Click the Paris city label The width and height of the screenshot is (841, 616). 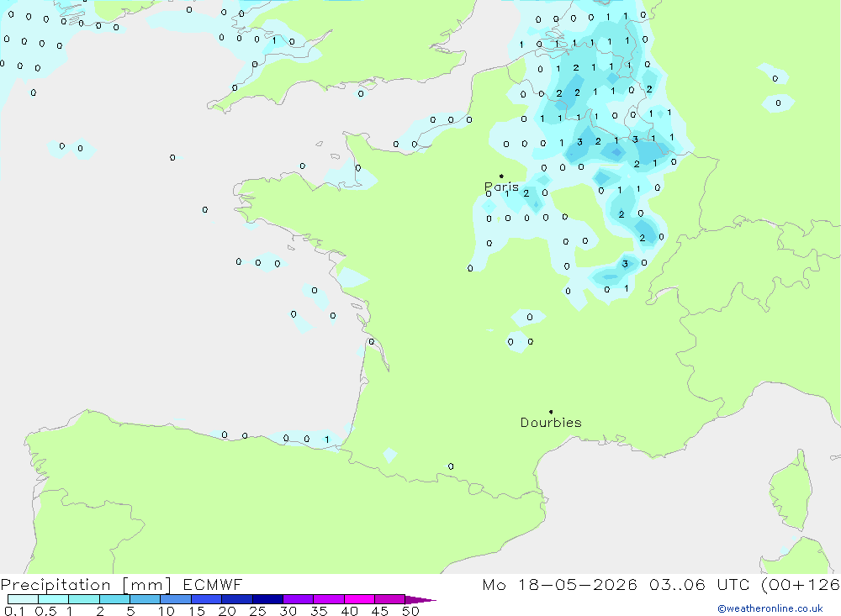pyautogui.click(x=501, y=187)
